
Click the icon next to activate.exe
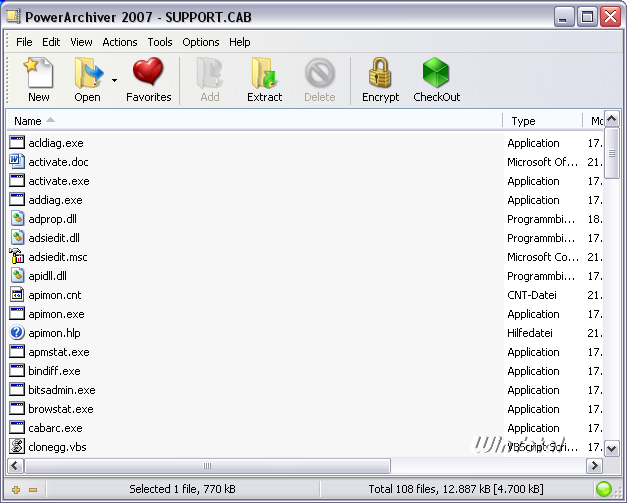coord(17,181)
